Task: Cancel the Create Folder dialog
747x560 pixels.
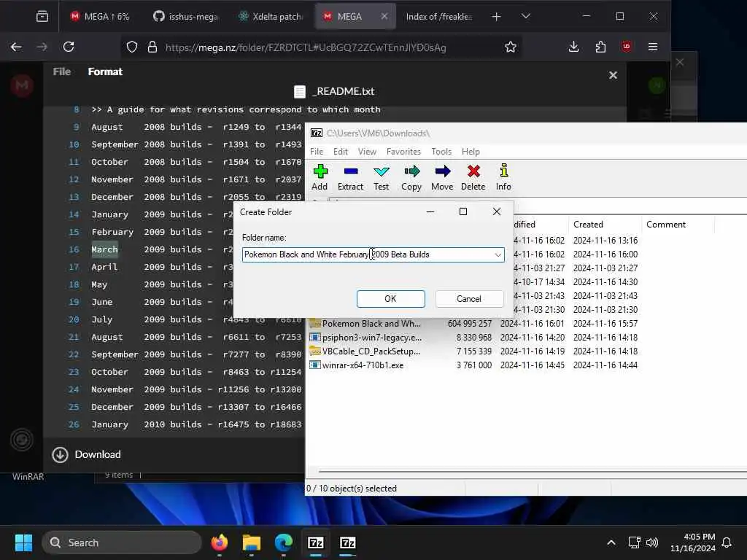Action: pyautogui.click(x=469, y=298)
